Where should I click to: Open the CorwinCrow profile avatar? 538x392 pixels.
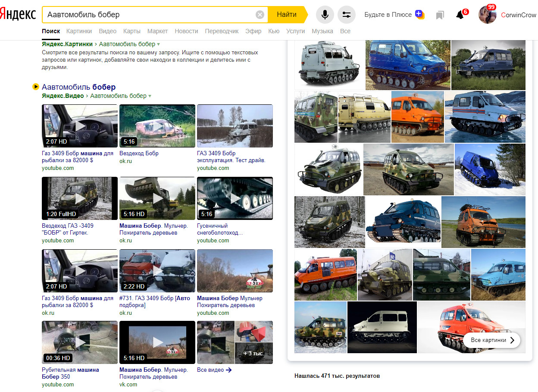coord(488,15)
